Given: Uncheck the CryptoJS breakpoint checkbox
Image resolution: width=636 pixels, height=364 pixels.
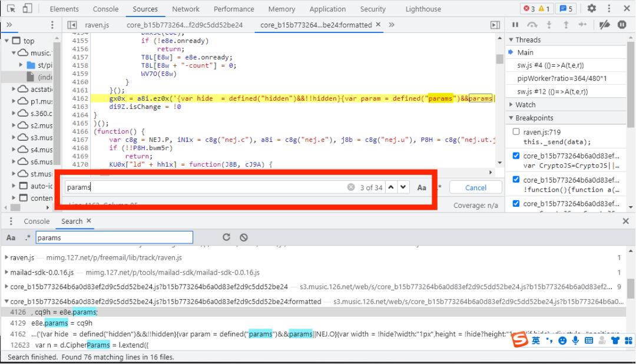Looking at the screenshot, I should click(516, 156).
